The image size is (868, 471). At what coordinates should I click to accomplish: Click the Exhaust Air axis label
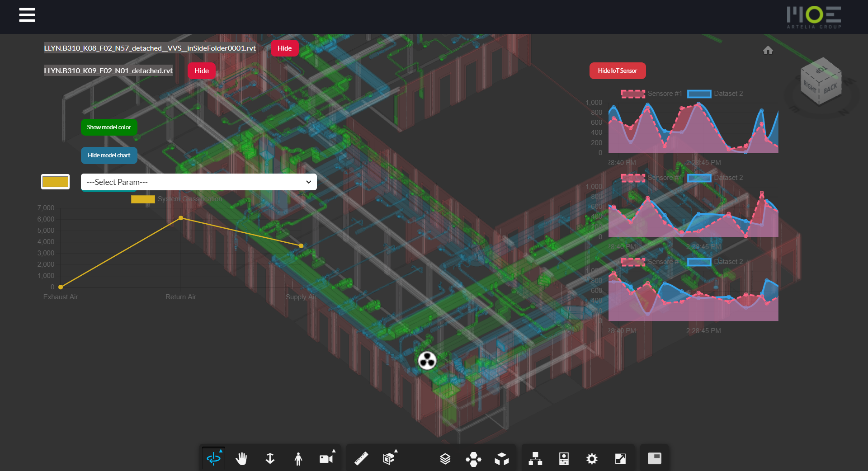point(61,297)
